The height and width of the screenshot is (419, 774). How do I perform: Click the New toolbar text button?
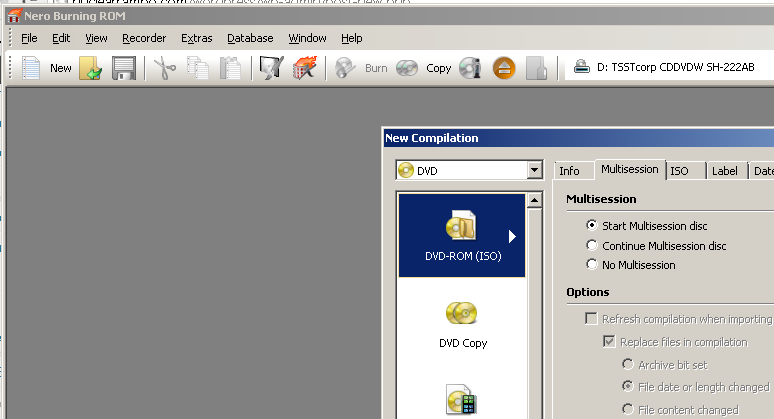[x=61, y=68]
